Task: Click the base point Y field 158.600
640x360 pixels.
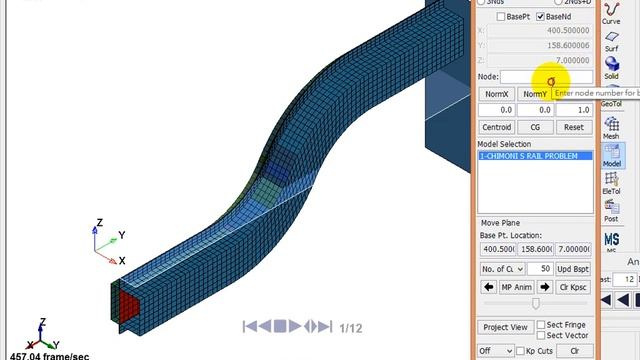Action: [536, 249]
